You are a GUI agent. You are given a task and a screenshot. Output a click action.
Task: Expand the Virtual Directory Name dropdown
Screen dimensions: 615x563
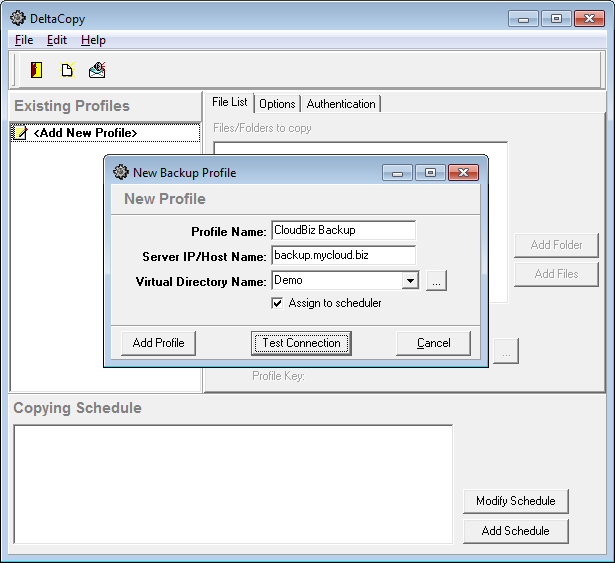(409, 281)
